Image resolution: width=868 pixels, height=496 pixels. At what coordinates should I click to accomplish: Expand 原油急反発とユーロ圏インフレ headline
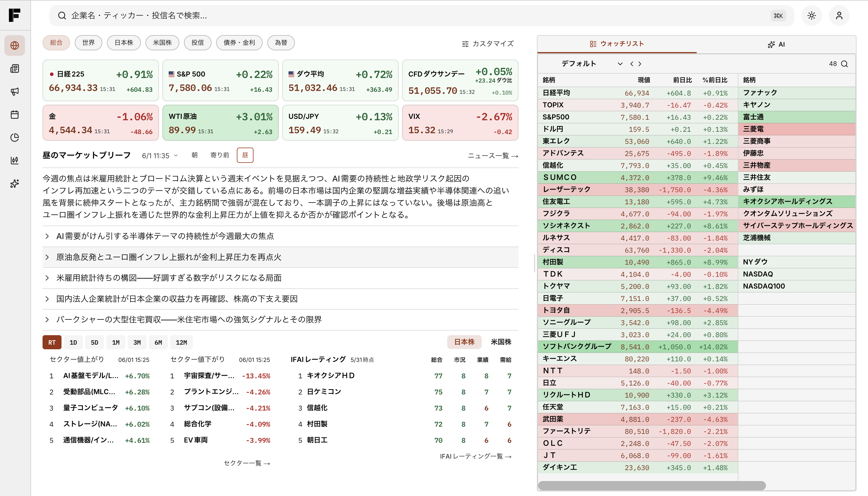coord(280,257)
